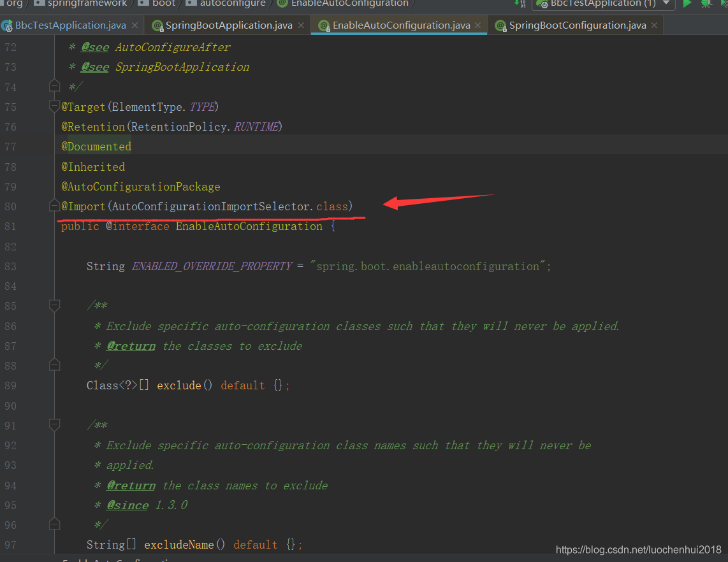Collapse the Javadoc block at line 85
The image size is (728, 562).
point(54,306)
